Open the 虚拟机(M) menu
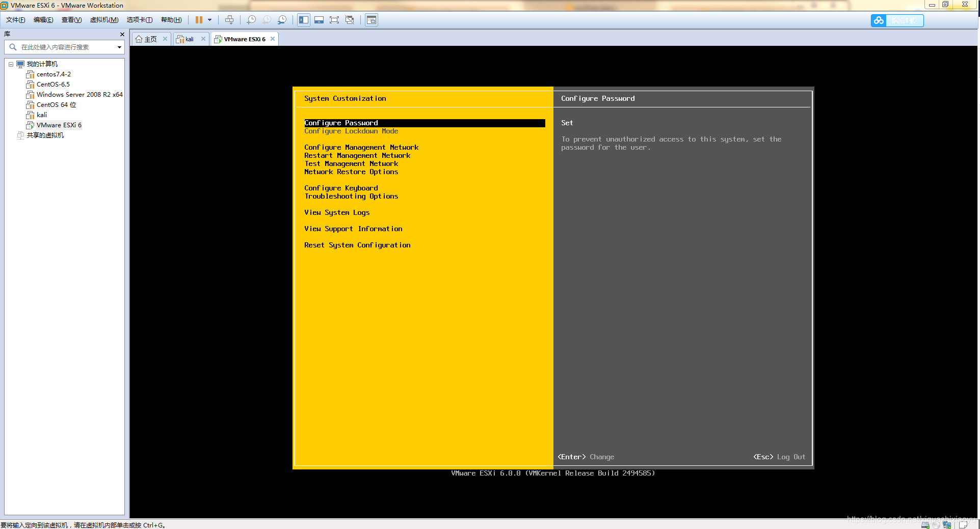The width and height of the screenshot is (980, 529). (x=104, y=20)
